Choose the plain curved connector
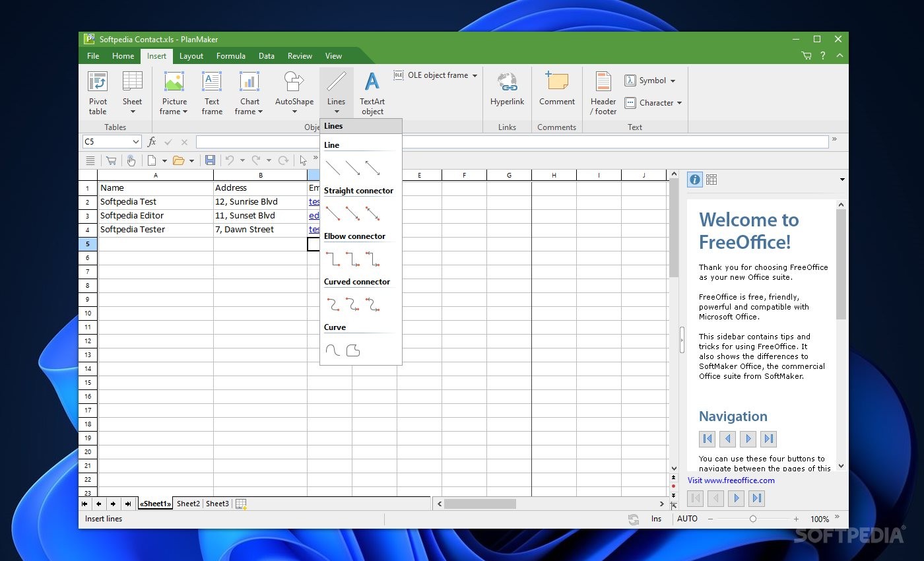 [x=333, y=304]
